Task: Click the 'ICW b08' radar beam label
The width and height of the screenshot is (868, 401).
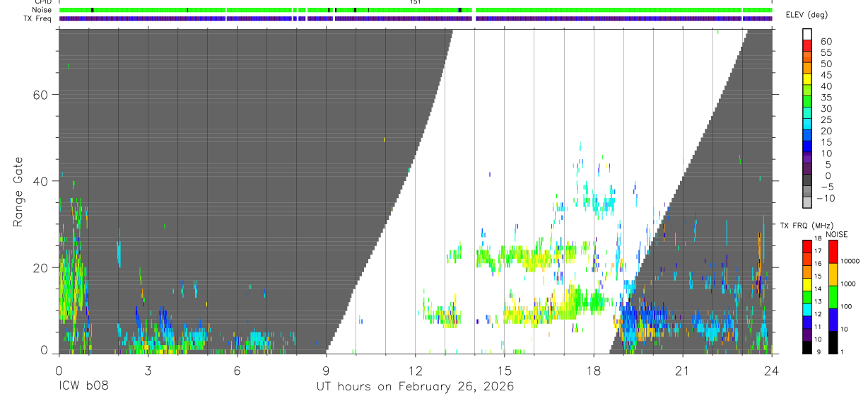Action: 83,387
